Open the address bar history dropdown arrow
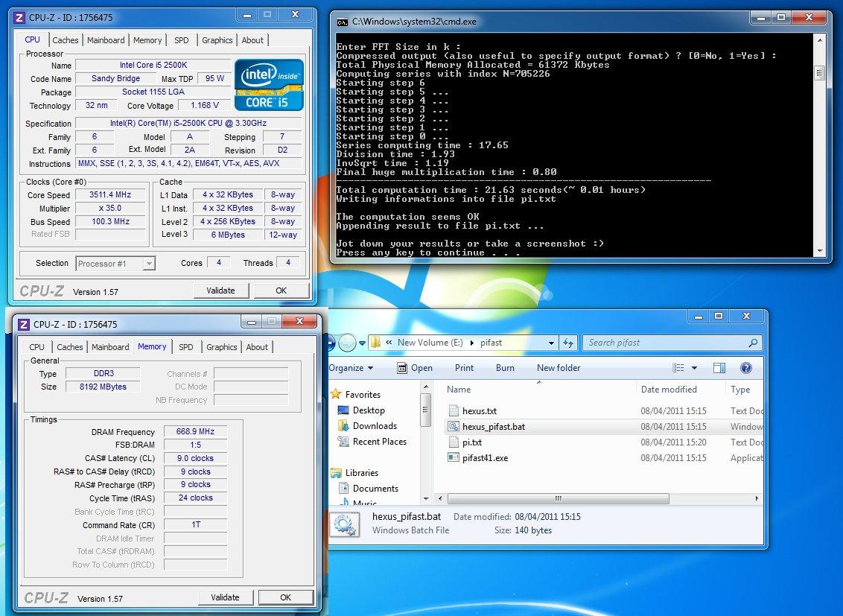 [x=551, y=343]
